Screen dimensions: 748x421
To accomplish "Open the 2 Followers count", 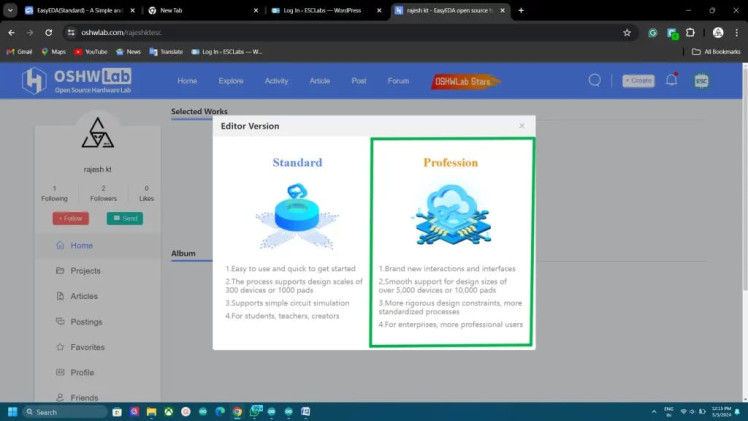I will (103, 193).
